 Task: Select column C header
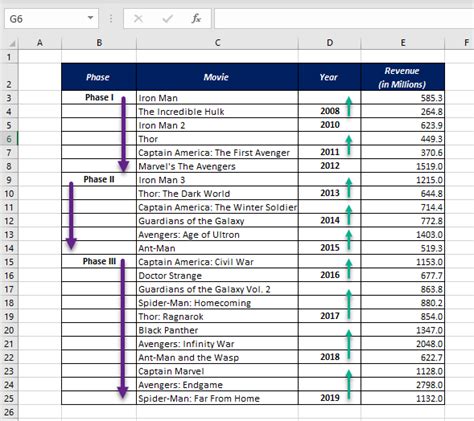coord(217,43)
